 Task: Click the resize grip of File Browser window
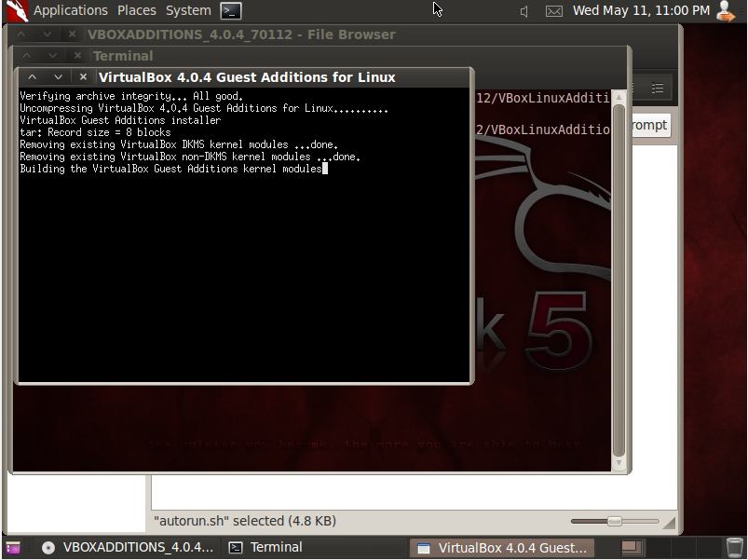670,524
